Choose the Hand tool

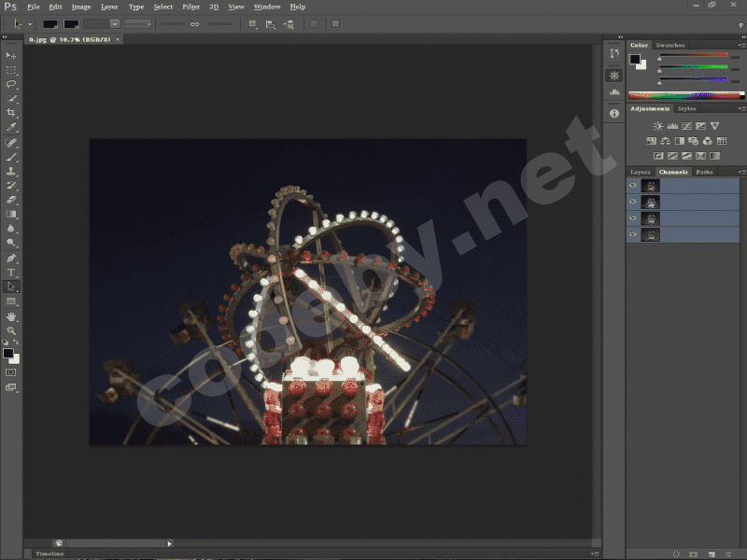11,316
